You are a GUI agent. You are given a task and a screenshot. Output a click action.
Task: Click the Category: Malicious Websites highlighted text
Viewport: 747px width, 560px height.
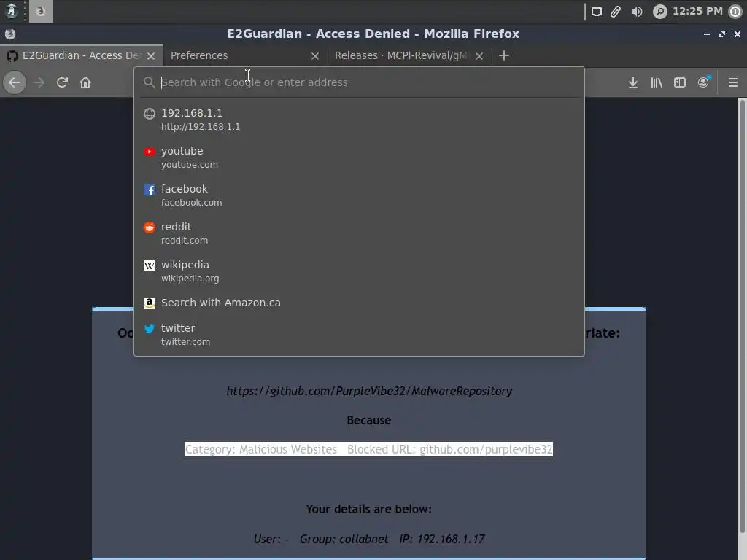click(261, 449)
